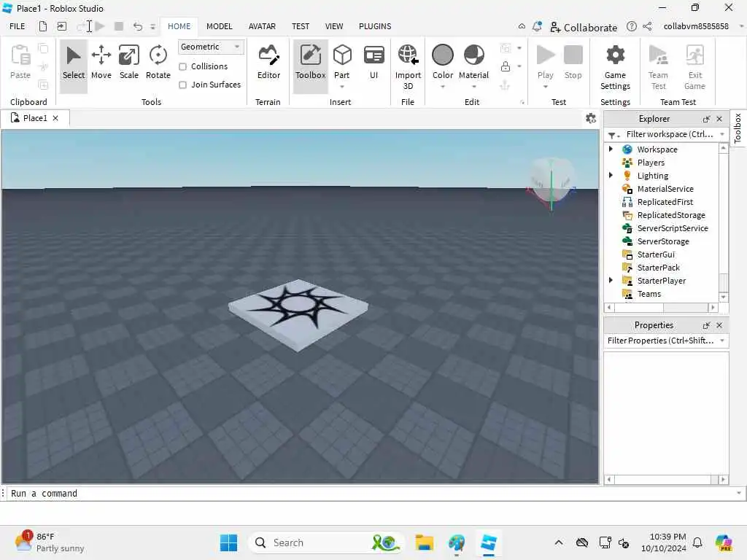Click the Undo arrow in quick access bar

138,27
